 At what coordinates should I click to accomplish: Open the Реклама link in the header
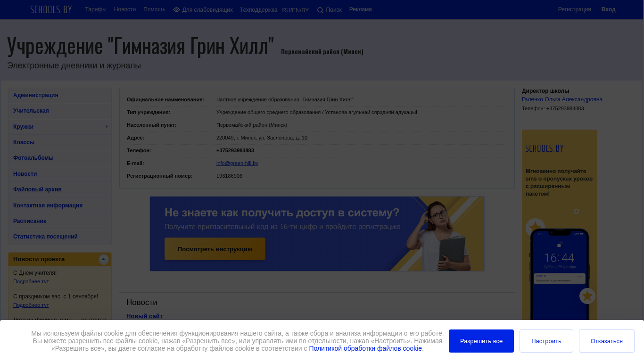[x=361, y=9]
